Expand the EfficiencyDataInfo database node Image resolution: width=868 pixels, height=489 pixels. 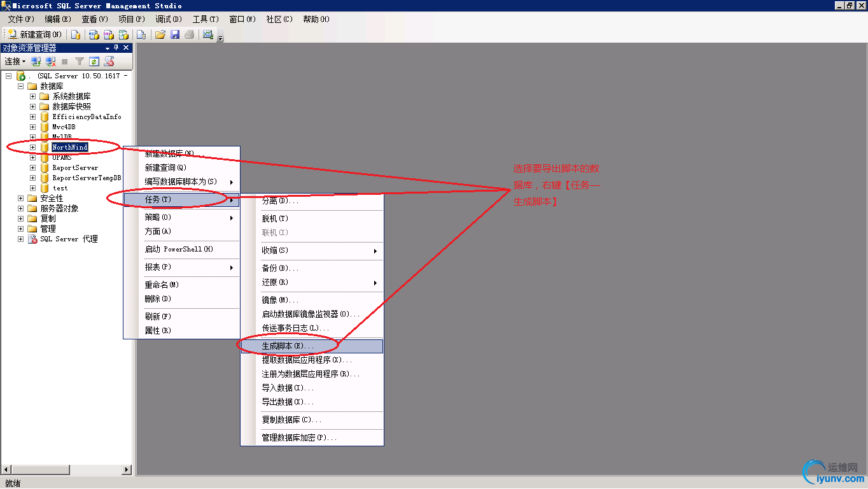tap(32, 117)
